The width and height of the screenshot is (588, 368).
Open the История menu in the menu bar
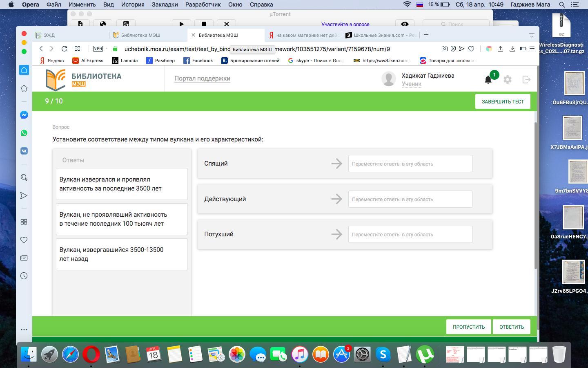tap(133, 4)
